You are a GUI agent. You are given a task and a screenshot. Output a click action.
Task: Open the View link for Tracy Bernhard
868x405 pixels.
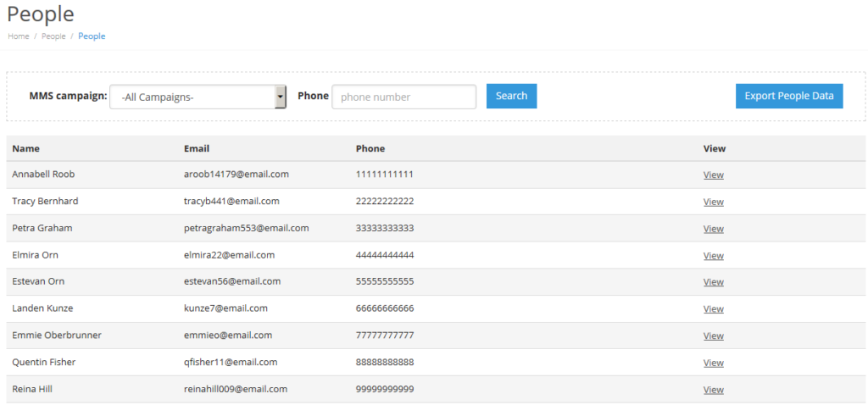tap(713, 202)
